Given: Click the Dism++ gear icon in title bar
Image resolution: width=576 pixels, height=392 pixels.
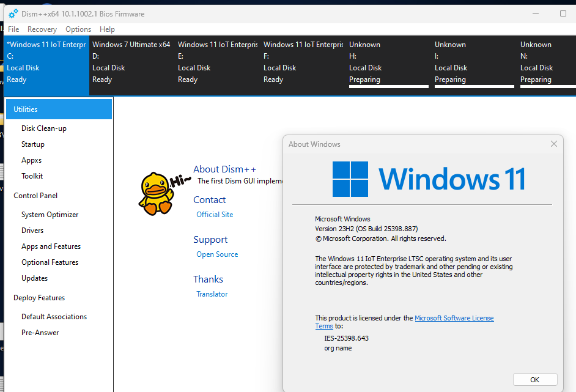Looking at the screenshot, I should [13, 14].
